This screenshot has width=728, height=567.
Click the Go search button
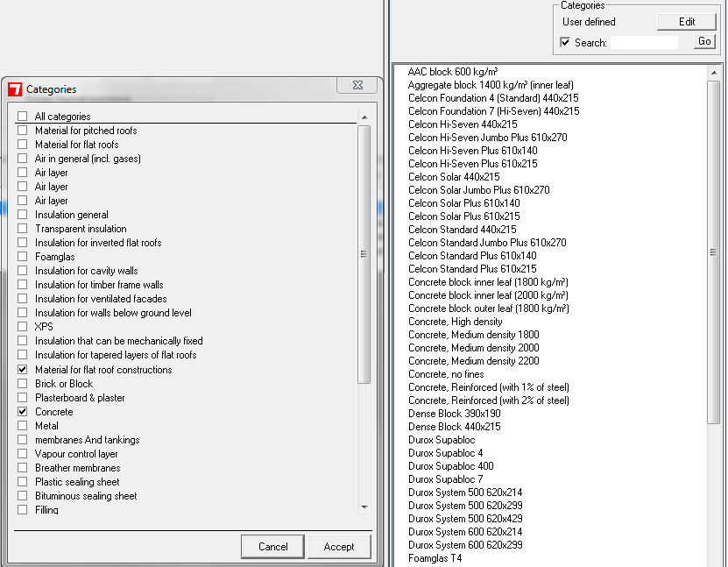[704, 41]
